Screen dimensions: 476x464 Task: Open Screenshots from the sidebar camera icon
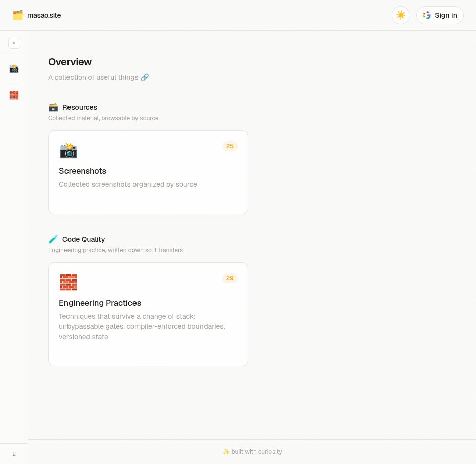(x=14, y=69)
